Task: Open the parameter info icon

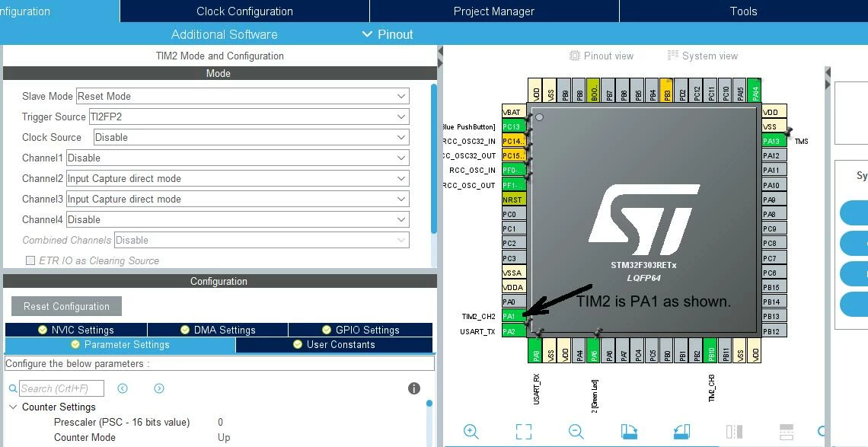Action: [414, 388]
